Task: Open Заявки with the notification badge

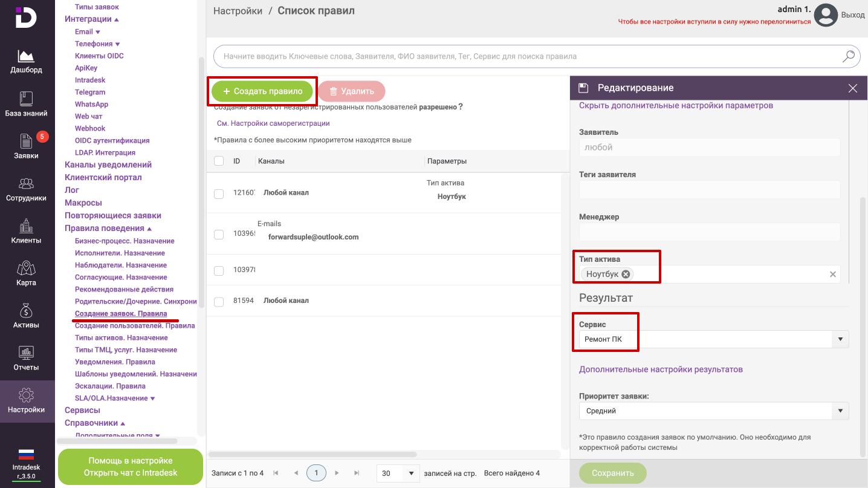Action: [x=26, y=146]
